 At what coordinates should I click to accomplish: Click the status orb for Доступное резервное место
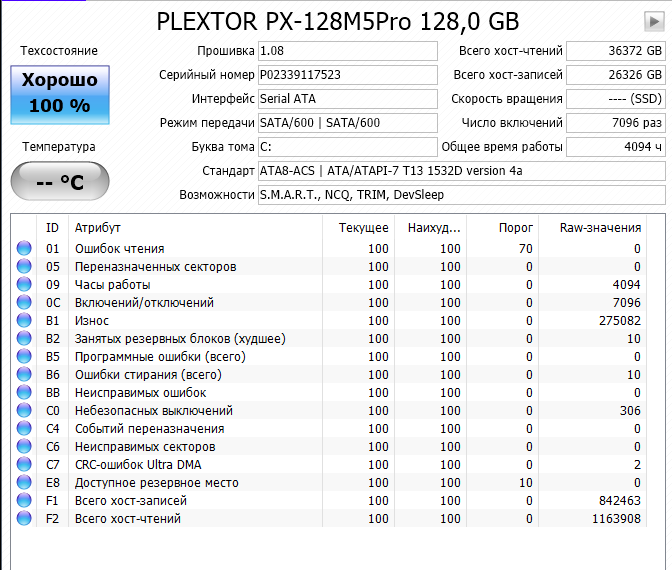tap(24, 483)
